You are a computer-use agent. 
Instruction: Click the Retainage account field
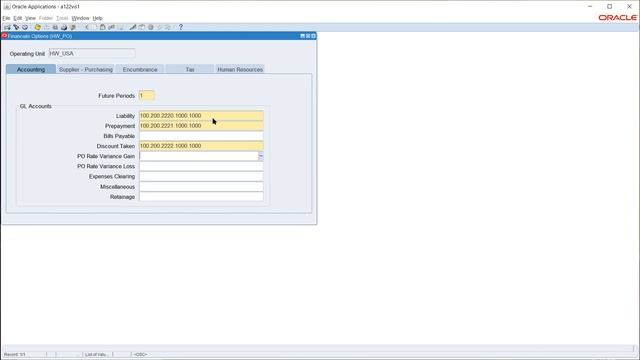click(x=201, y=197)
